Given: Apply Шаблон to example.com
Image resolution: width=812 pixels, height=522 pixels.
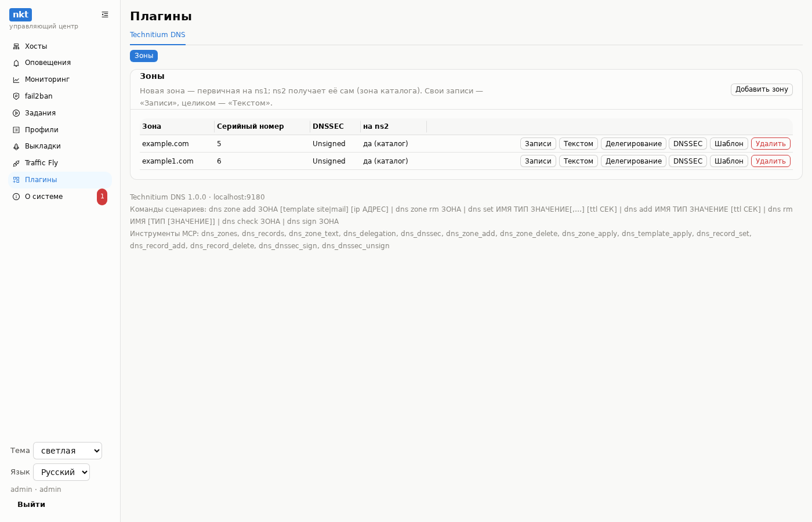Looking at the screenshot, I should (x=729, y=144).
